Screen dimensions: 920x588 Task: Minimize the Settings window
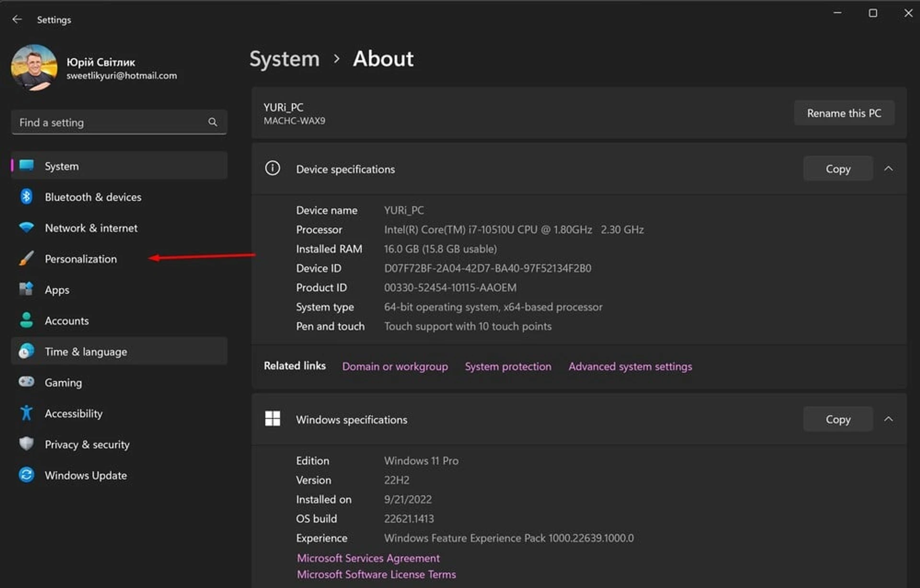tap(838, 13)
